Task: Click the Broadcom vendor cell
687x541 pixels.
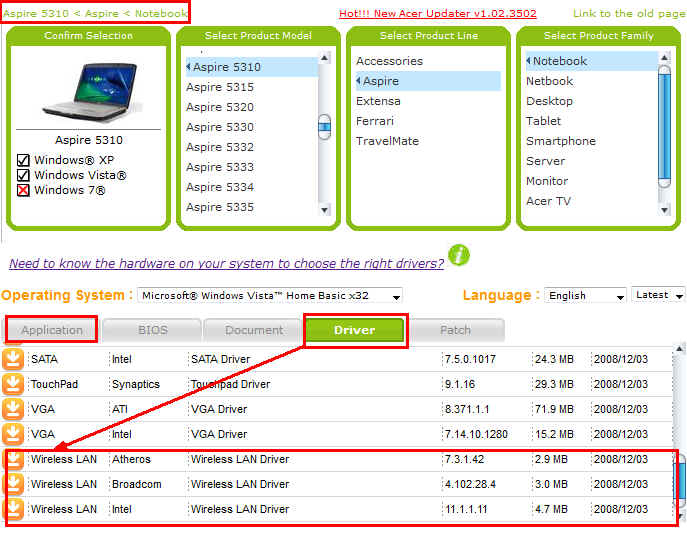Action: (x=137, y=484)
